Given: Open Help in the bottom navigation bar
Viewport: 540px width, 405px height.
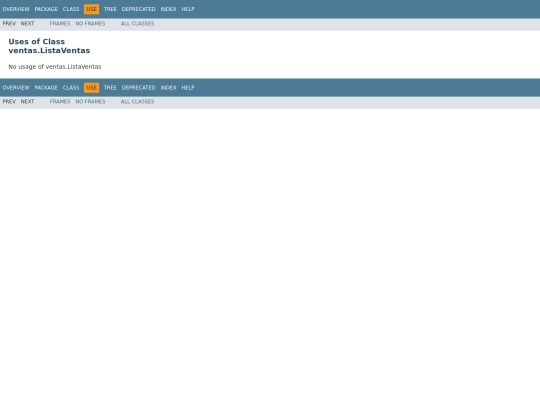Looking at the screenshot, I should pyautogui.click(x=188, y=88).
